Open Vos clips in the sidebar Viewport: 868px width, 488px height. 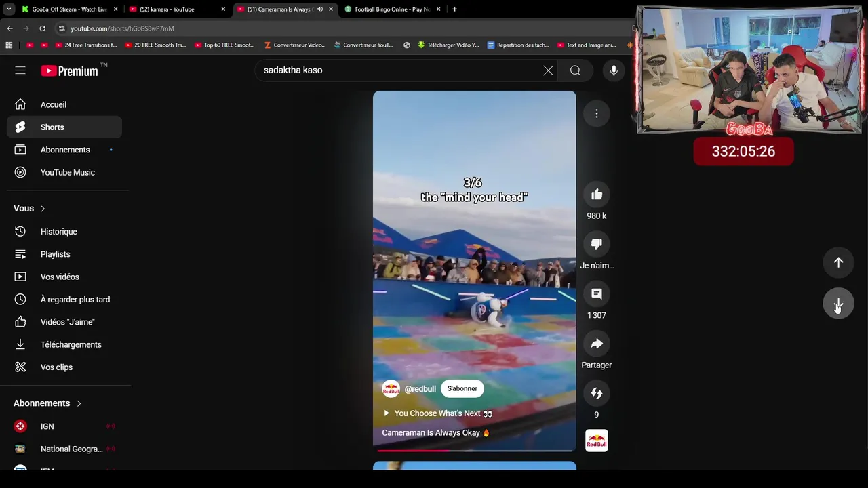click(x=64, y=367)
